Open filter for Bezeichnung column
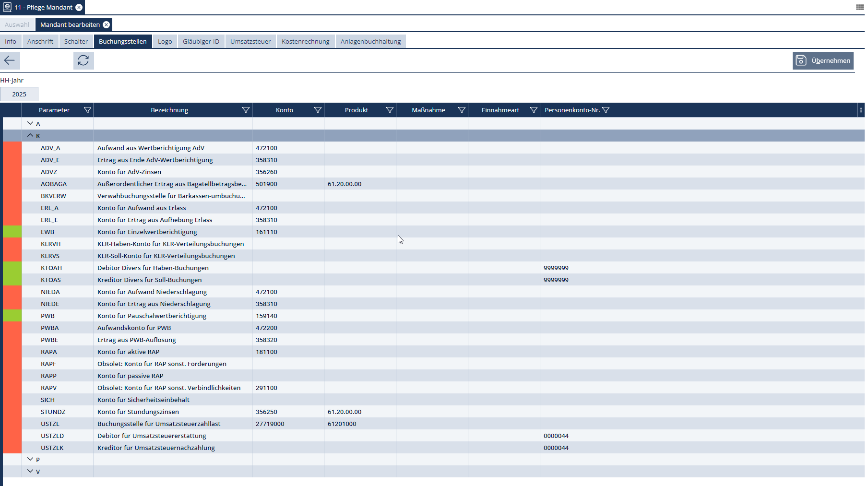The height and width of the screenshot is (486, 868). pyautogui.click(x=246, y=110)
